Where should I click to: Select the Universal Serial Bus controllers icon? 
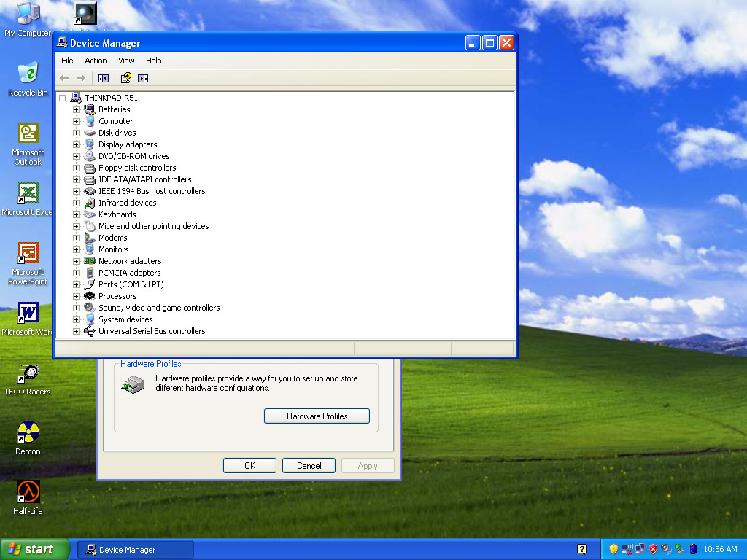(90, 331)
